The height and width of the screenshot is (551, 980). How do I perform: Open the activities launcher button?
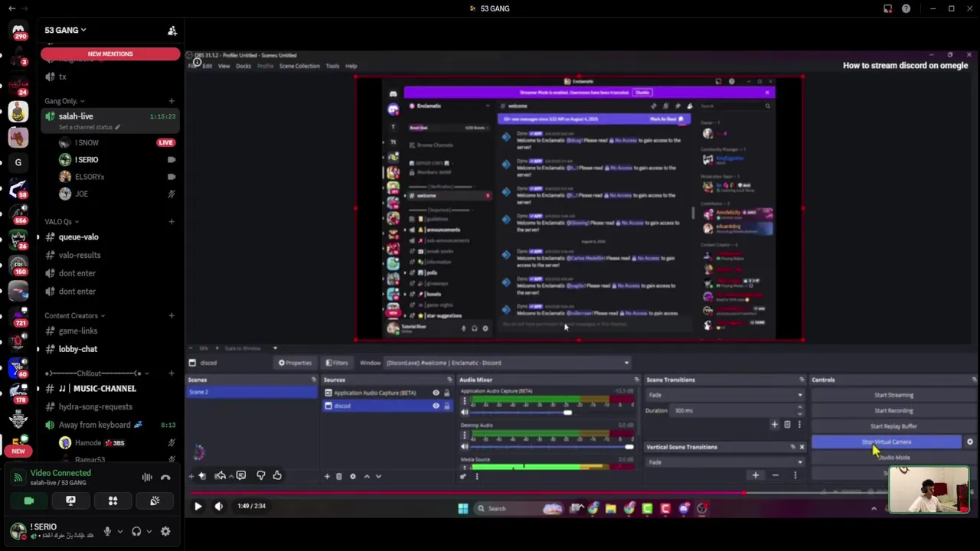(113, 500)
